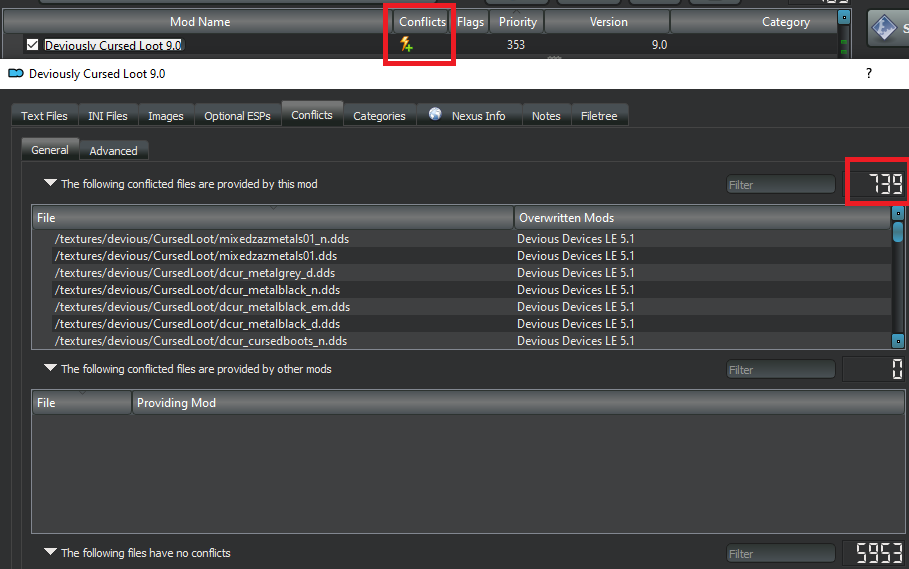Sort by Version column header
The image size is (909, 569).
pos(608,22)
